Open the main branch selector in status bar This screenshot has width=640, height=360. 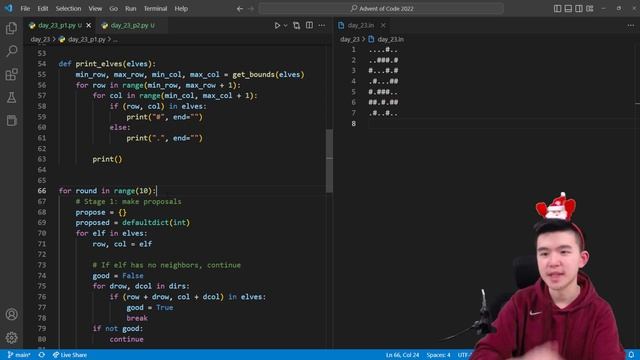pos(19,355)
